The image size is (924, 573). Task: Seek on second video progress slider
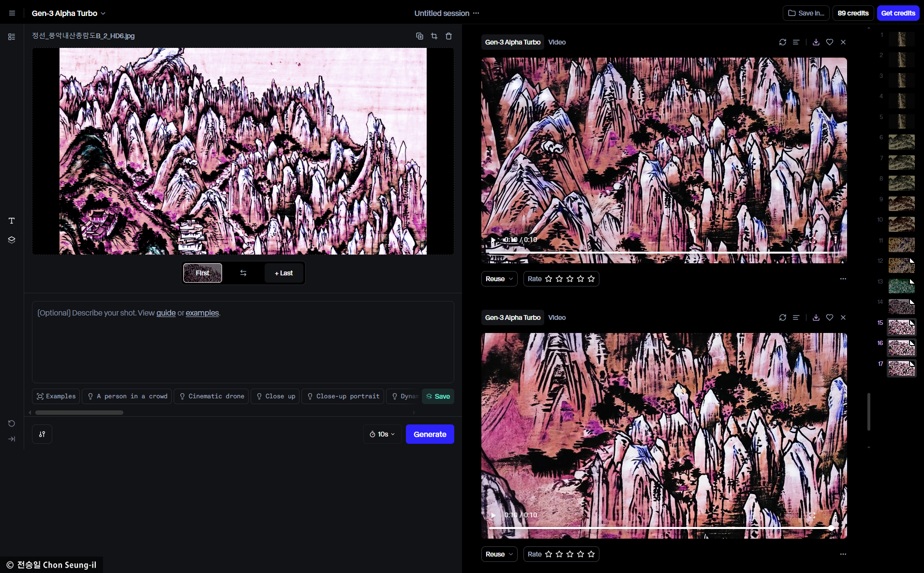663,528
